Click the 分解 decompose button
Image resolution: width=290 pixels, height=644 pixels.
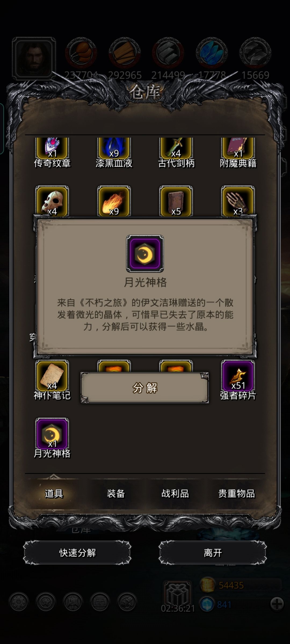(145, 388)
